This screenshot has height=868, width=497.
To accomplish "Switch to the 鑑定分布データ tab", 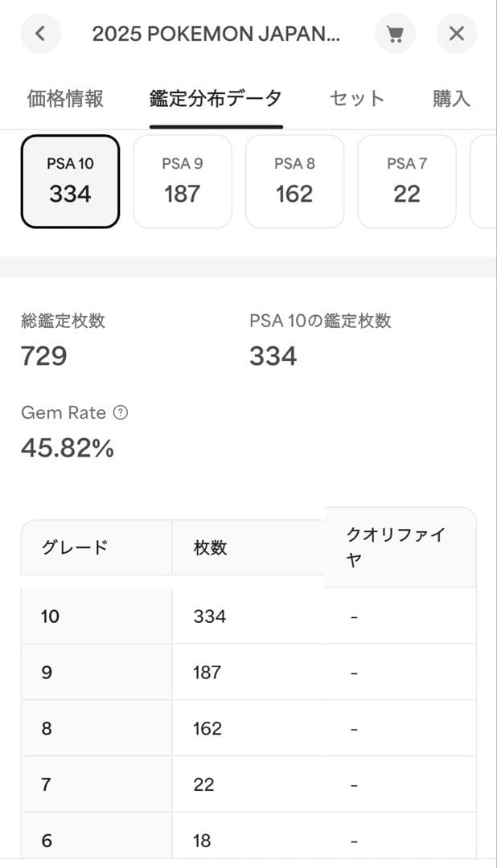I will click(x=213, y=98).
